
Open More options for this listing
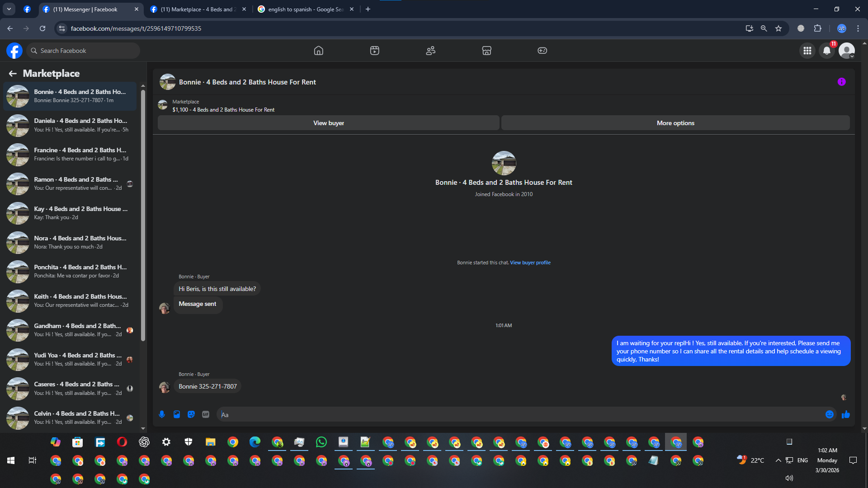(675, 123)
